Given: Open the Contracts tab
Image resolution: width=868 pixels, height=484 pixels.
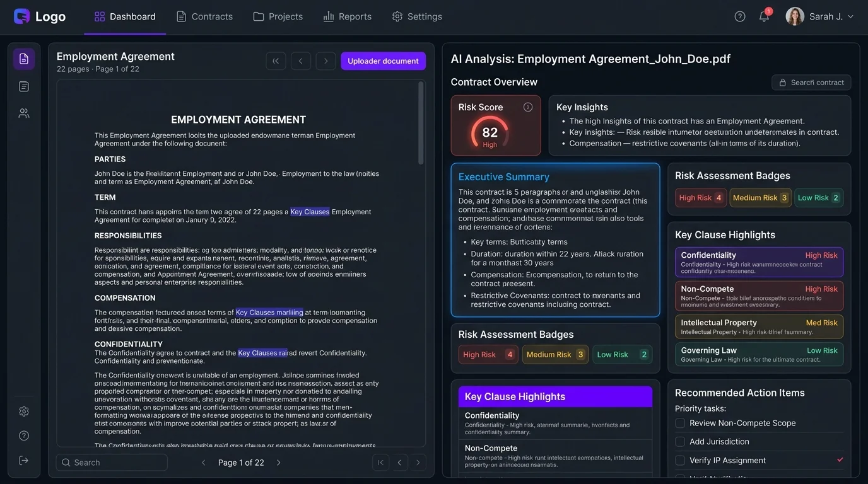Looking at the screenshot, I should click(x=204, y=16).
